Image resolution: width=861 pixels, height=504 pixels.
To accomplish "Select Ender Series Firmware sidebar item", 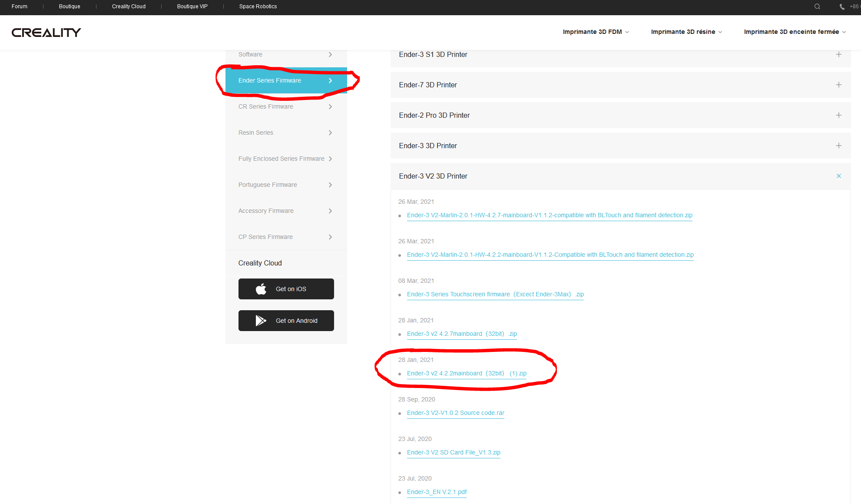I will click(x=286, y=80).
